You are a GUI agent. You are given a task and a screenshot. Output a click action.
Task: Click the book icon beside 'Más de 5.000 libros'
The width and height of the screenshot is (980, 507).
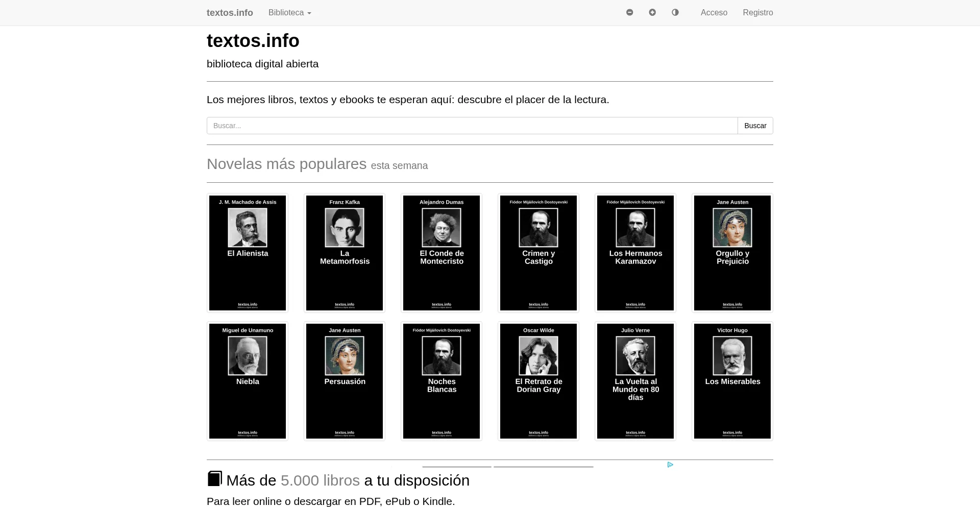pos(214,478)
